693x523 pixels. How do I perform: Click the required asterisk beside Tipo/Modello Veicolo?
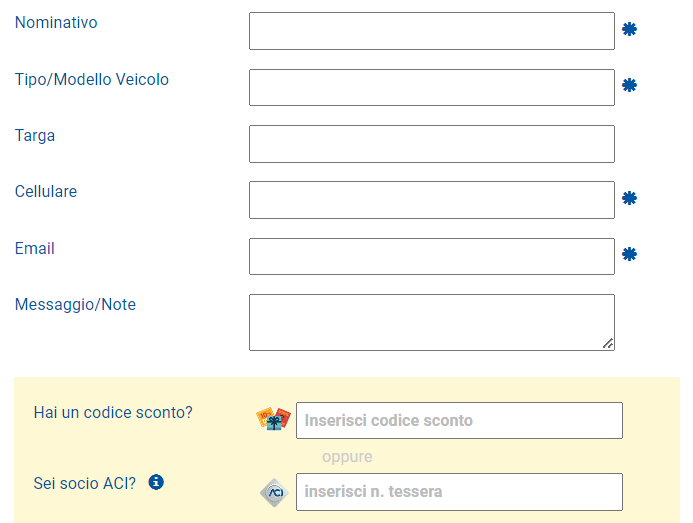point(629,86)
